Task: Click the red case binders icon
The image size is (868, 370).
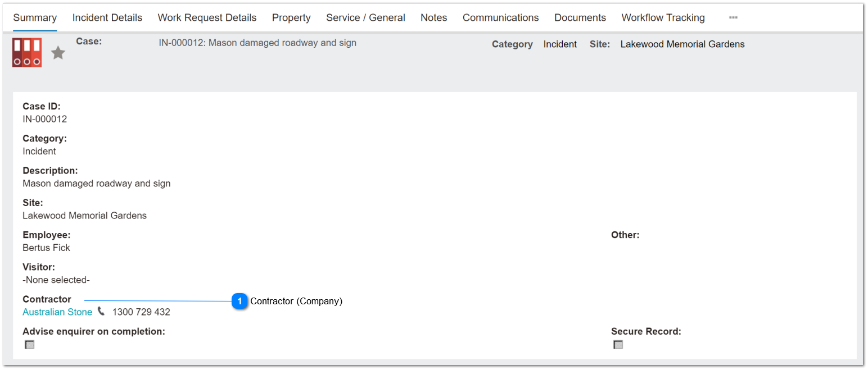Action: point(27,53)
